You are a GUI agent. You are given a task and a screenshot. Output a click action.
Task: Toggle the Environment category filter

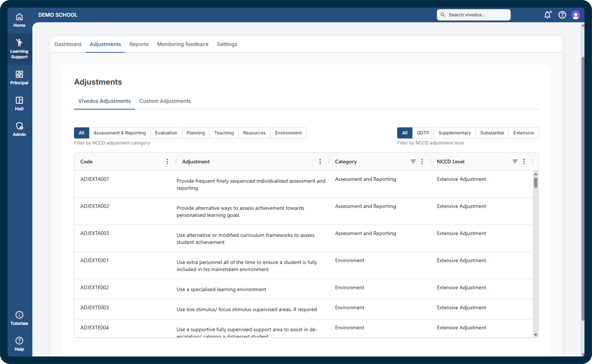pos(288,133)
